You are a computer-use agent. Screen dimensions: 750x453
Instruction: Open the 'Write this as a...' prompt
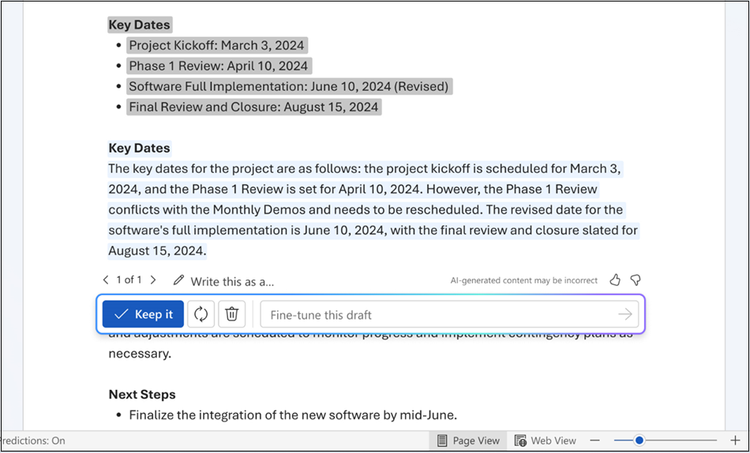(x=232, y=281)
